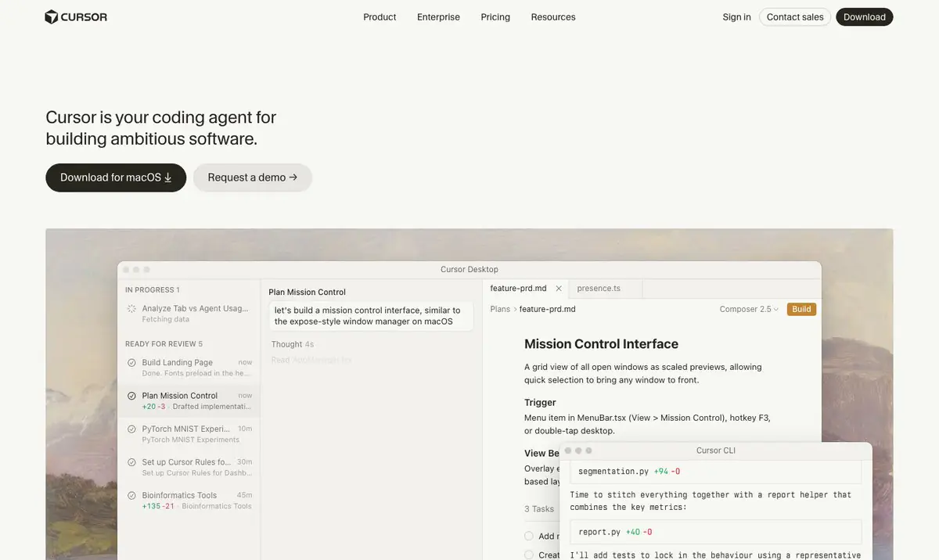The image size is (939, 560).
Task: Click the 3 Tasks label
Action: click(x=539, y=509)
